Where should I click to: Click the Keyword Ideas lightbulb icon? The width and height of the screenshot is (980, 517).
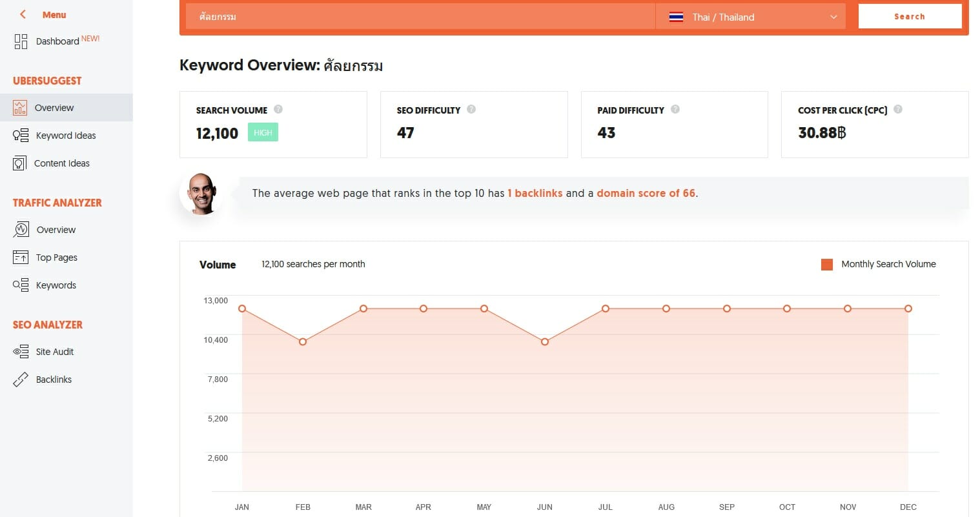[21, 136]
